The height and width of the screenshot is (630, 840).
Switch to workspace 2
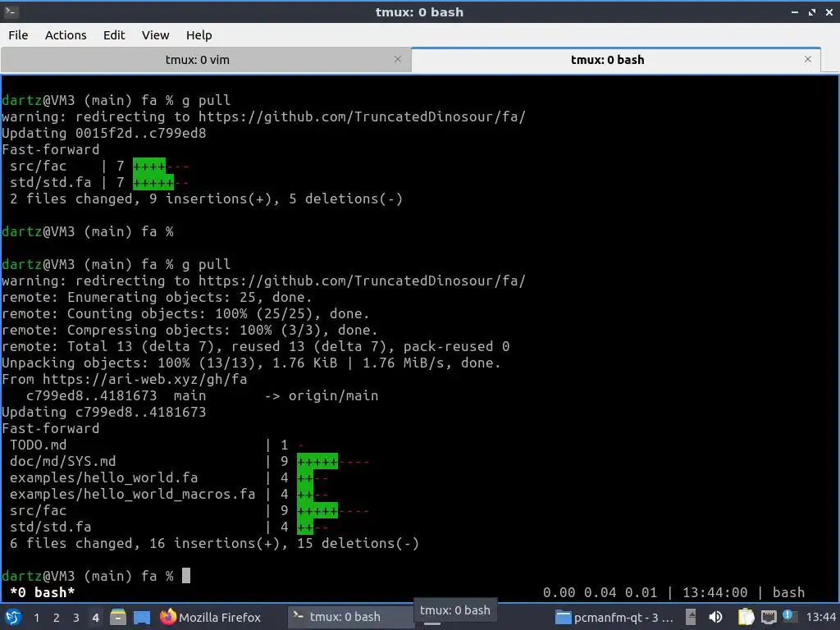[x=57, y=618]
